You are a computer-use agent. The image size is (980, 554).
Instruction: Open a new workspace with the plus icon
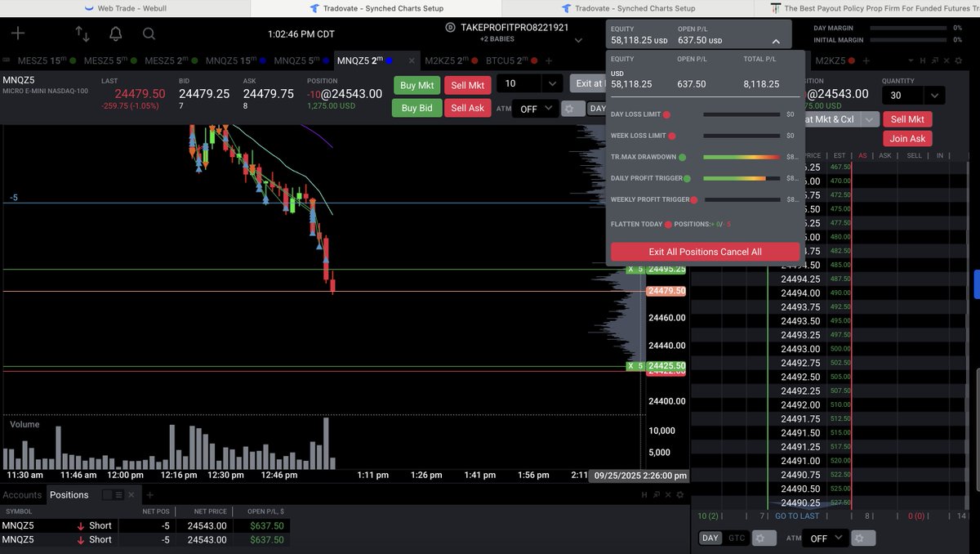point(18,34)
